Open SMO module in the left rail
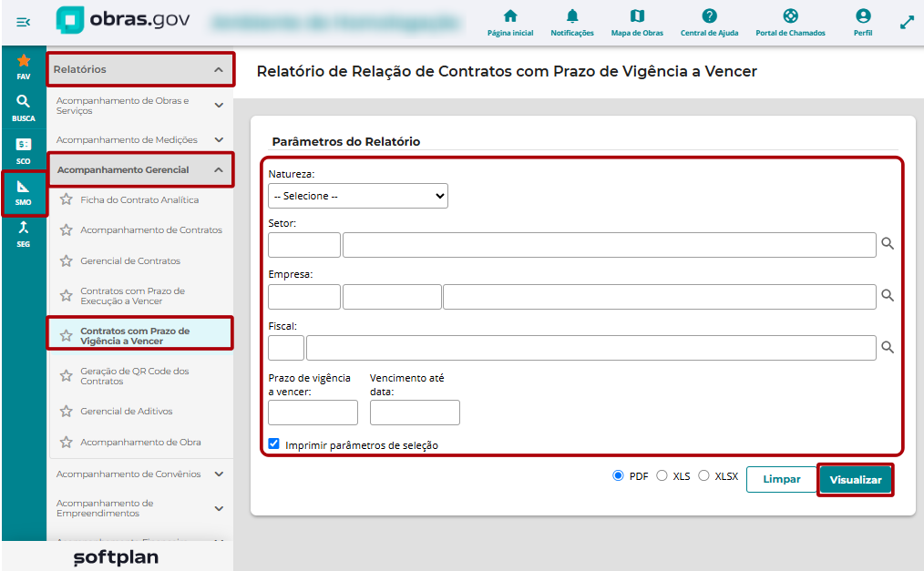Viewport: 924px width, 571px height. click(24, 193)
